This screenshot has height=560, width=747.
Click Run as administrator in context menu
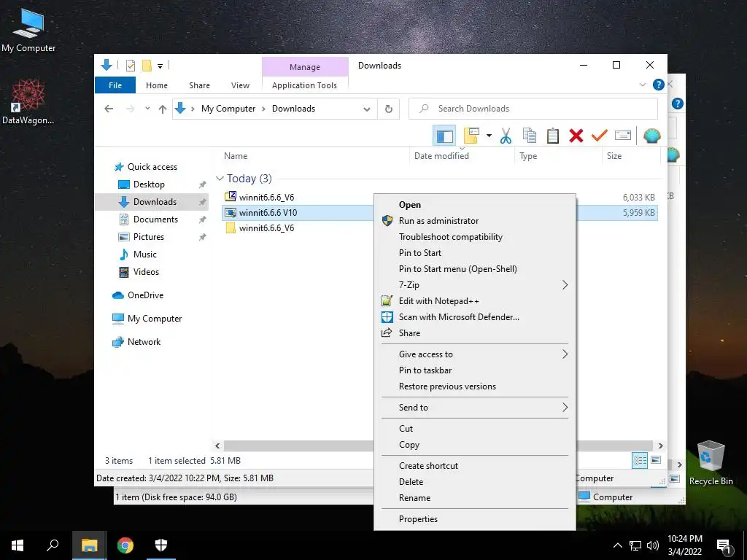(475, 220)
